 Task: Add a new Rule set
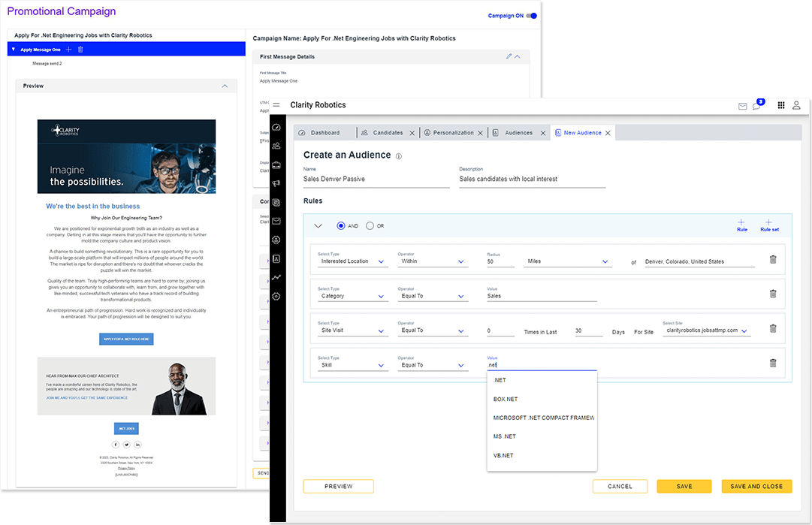point(769,225)
